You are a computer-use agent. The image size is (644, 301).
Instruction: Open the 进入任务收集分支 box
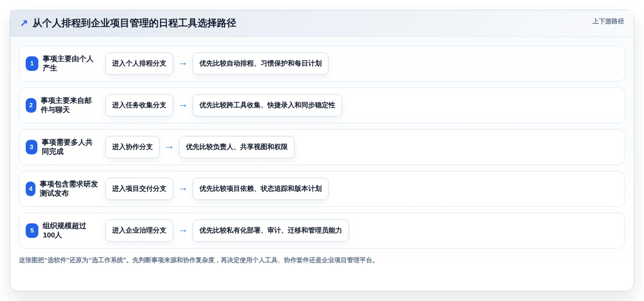coord(139,105)
